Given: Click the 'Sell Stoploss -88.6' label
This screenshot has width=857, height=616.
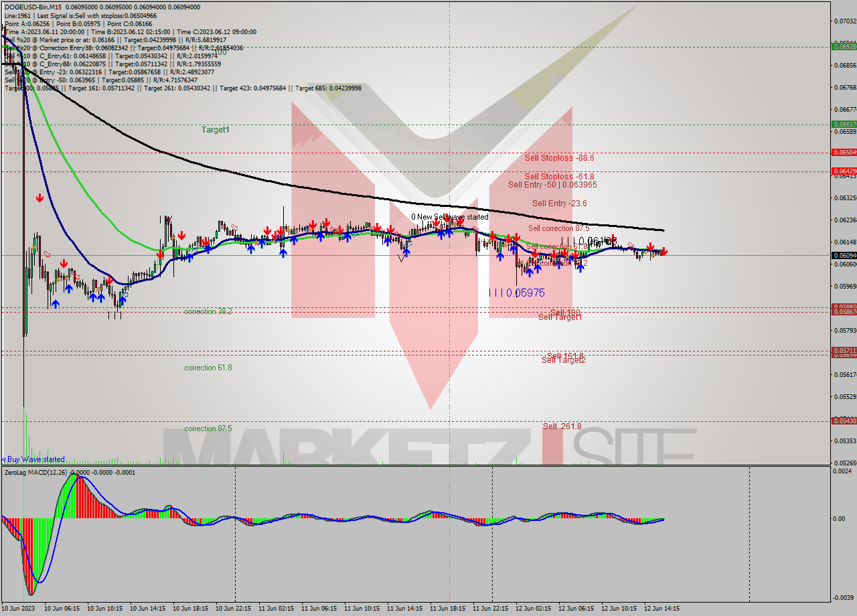Looking at the screenshot, I should pos(559,158).
